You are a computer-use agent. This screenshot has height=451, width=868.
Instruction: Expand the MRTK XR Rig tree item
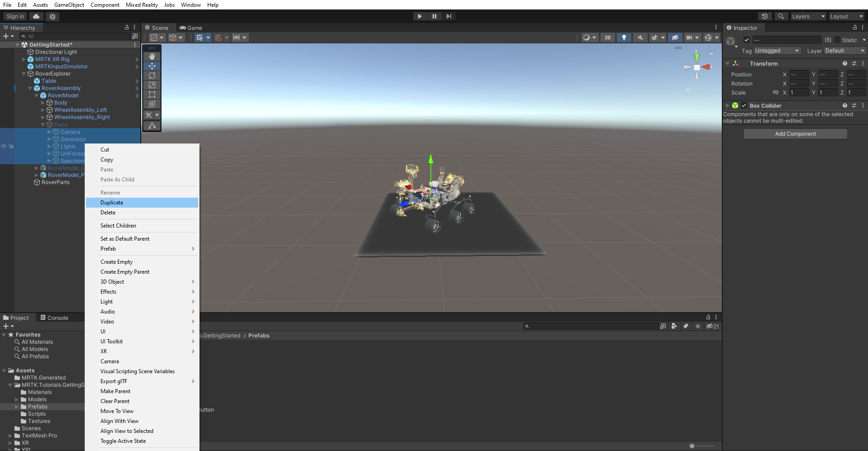[24, 59]
